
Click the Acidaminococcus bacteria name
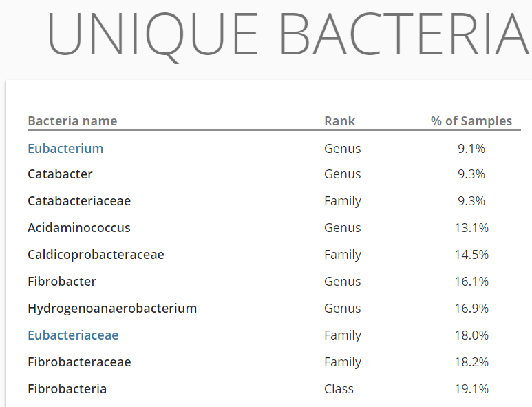[79, 228]
